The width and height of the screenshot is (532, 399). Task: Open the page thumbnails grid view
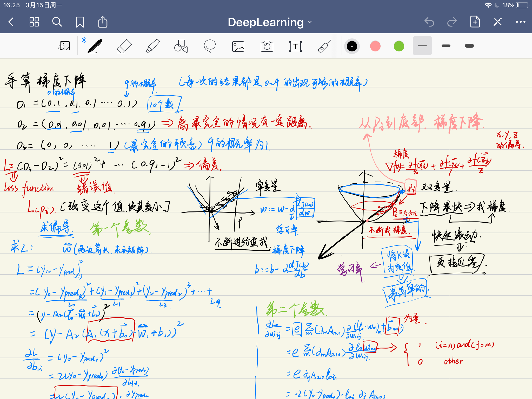(x=34, y=22)
